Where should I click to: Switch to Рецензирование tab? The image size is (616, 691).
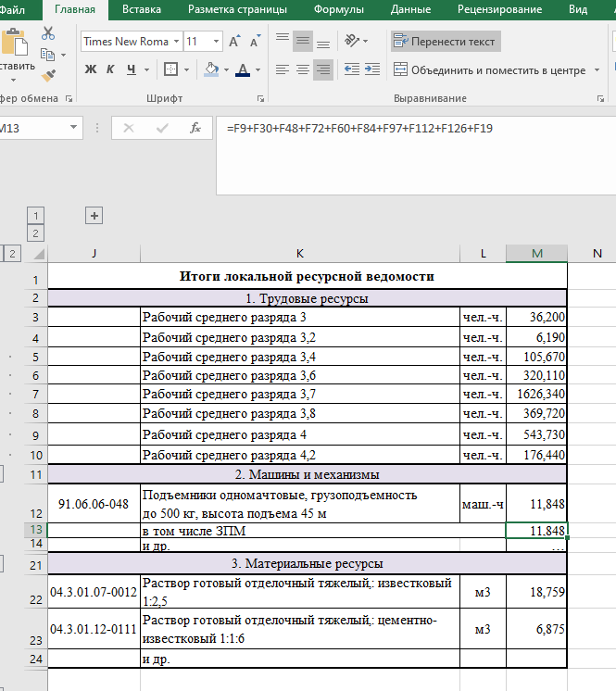click(499, 9)
